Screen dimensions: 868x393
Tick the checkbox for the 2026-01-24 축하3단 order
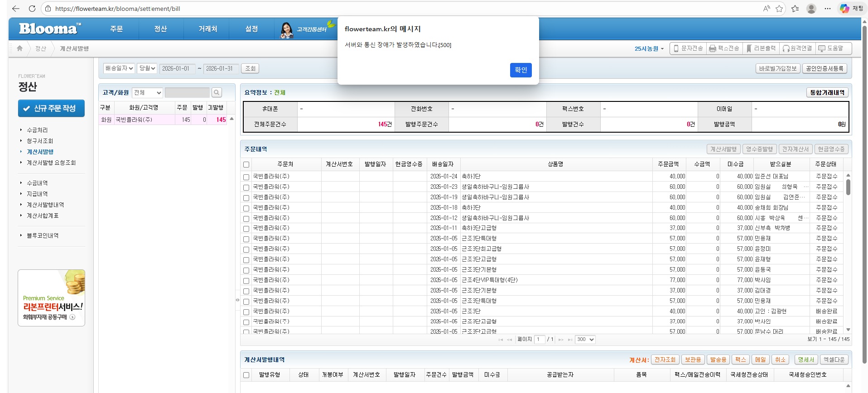[246, 177]
